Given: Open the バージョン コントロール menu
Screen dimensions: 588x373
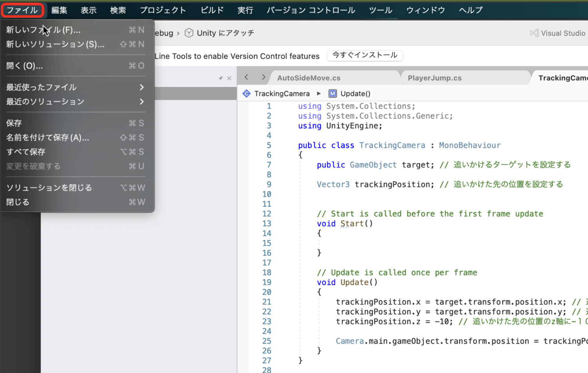Looking at the screenshot, I should (311, 10).
